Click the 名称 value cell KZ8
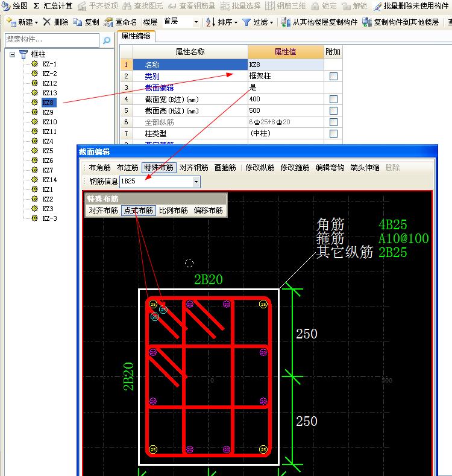 pyautogui.click(x=286, y=65)
